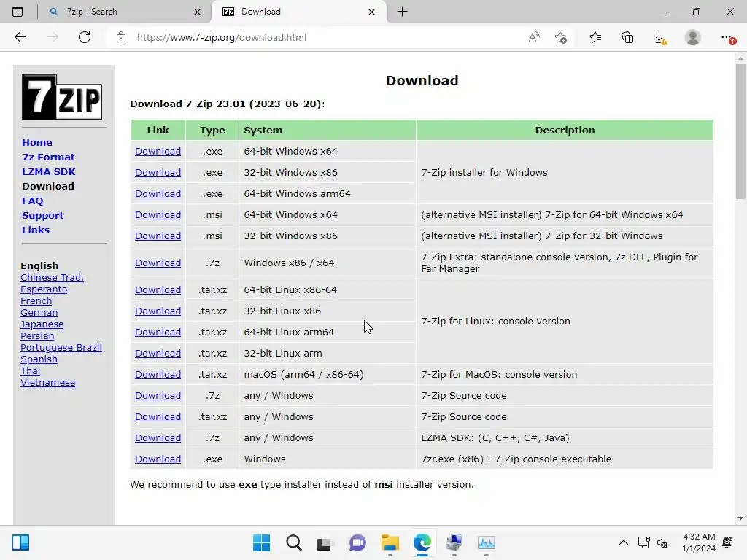Select the Download browser tab
This screenshot has height=560, width=747.
[298, 12]
